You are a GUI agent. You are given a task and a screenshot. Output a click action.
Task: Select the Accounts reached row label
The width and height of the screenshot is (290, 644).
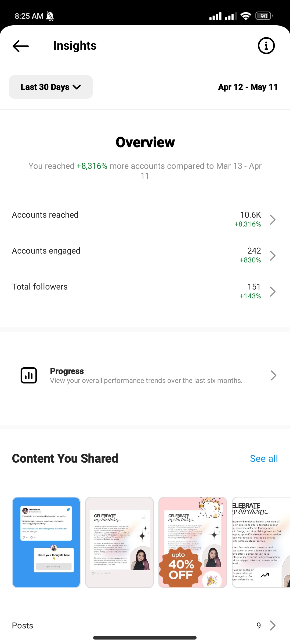tap(45, 215)
